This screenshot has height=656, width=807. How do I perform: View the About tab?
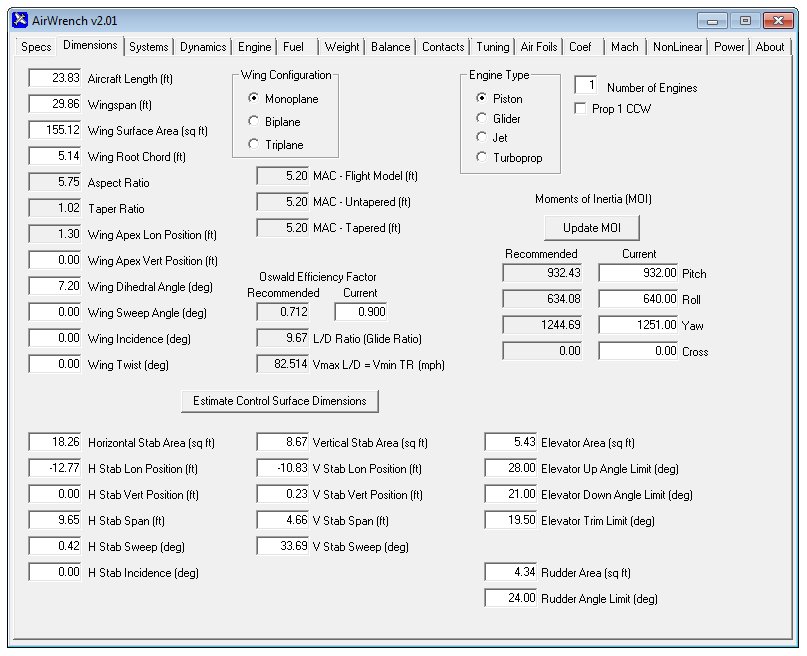[771, 46]
